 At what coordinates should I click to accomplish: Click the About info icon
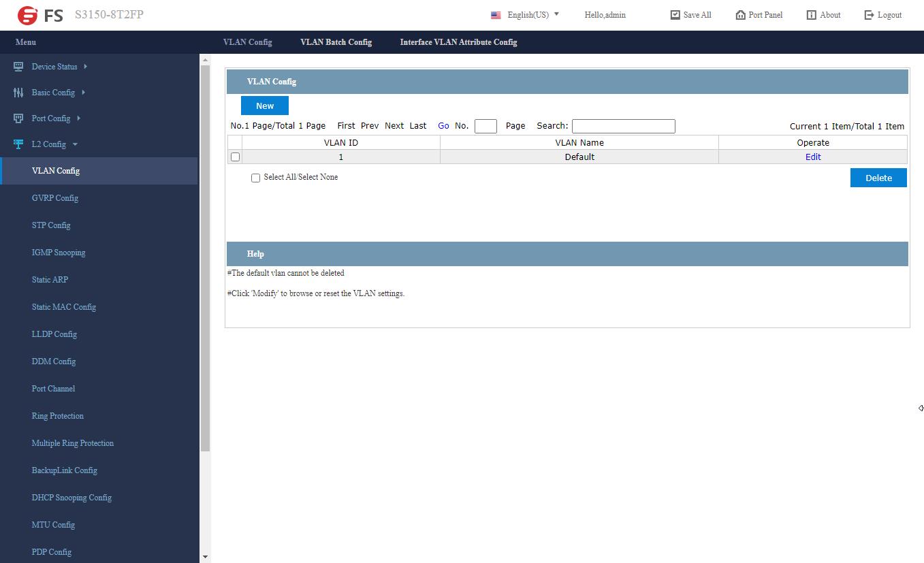811,15
